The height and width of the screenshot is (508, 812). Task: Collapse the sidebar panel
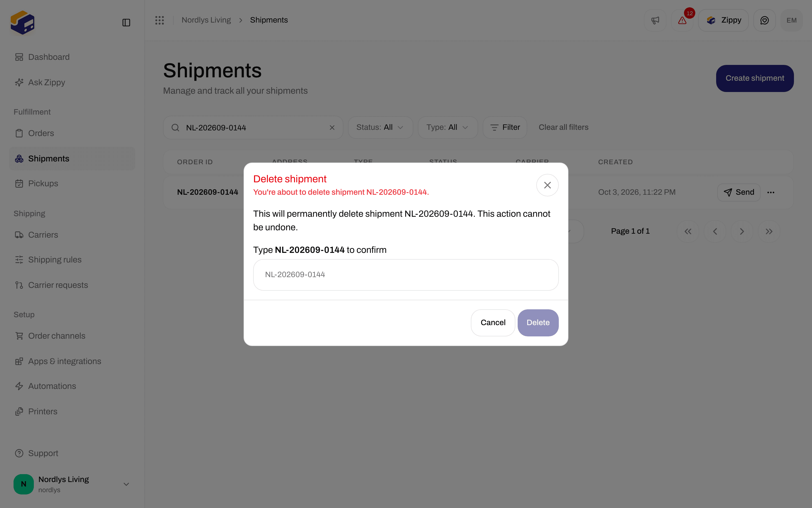point(126,23)
